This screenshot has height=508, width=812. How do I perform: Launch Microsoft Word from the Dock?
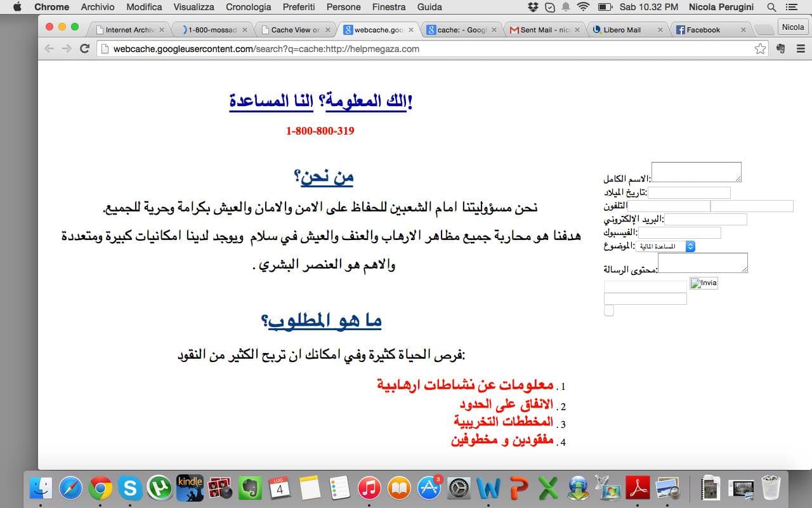(x=489, y=488)
